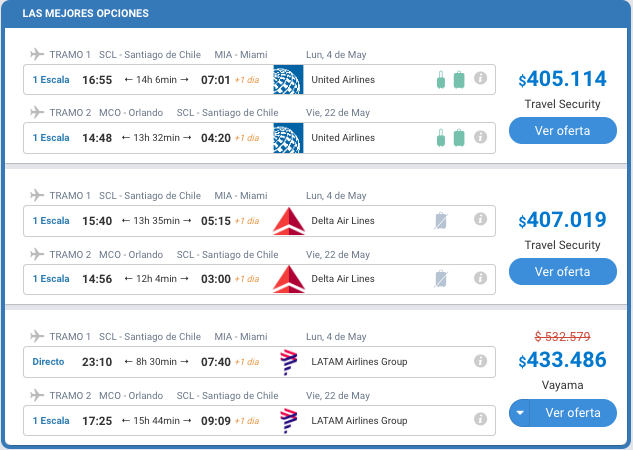Click the $405.114 price
633x450 pixels.
tap(562, 79)
